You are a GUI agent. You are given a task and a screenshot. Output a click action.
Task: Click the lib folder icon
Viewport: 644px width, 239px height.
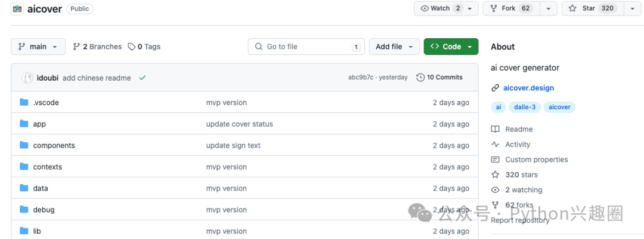click(24, 231)
